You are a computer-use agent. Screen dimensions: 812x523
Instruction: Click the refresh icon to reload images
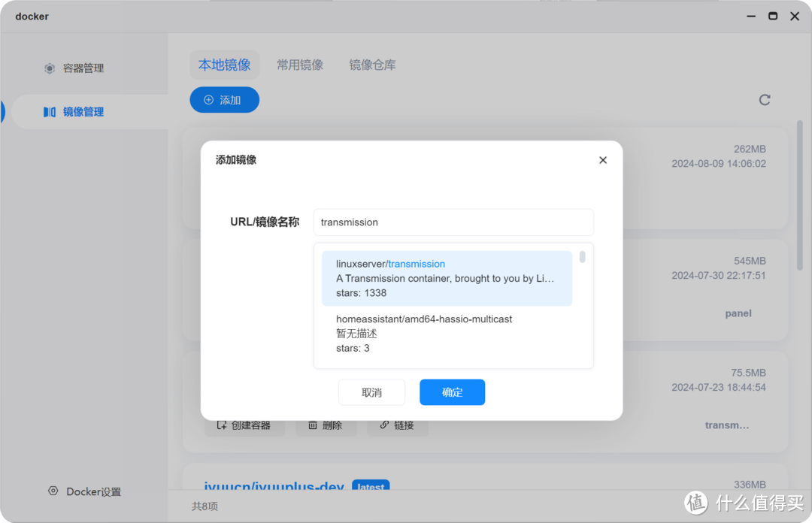click(x=765, y=99)
